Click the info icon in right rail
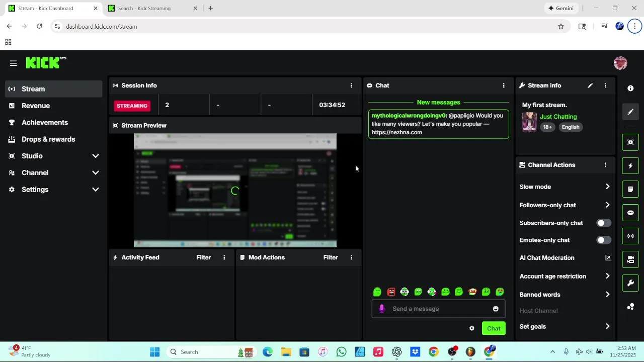644x362 pixels. coord(630,88)
